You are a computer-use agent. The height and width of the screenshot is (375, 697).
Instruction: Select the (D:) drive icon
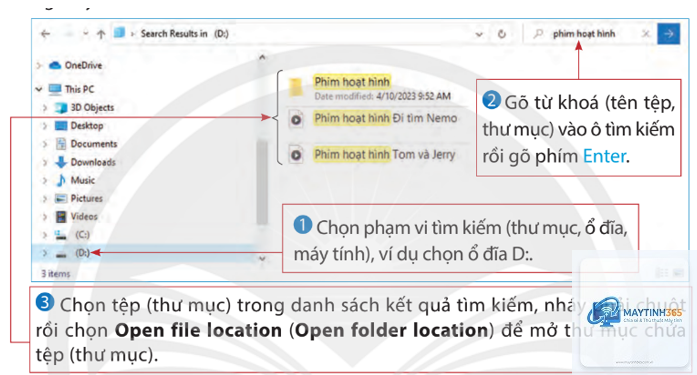[61, 254]
